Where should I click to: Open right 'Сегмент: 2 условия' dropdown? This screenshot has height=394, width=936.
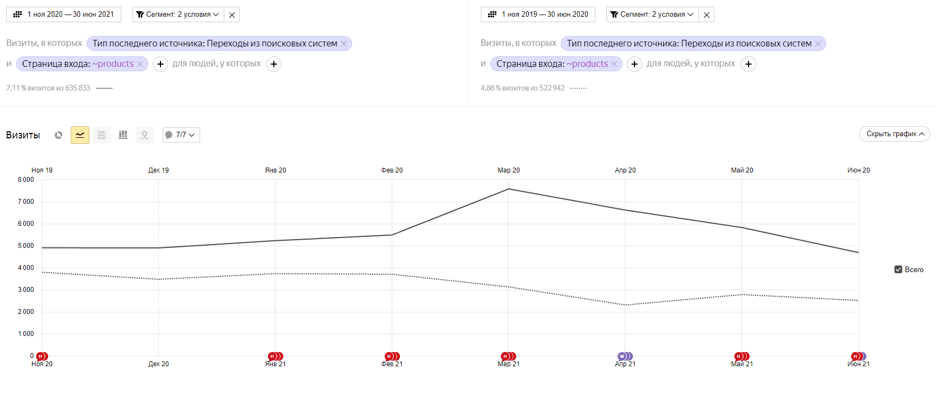click(x=652, y=14)
